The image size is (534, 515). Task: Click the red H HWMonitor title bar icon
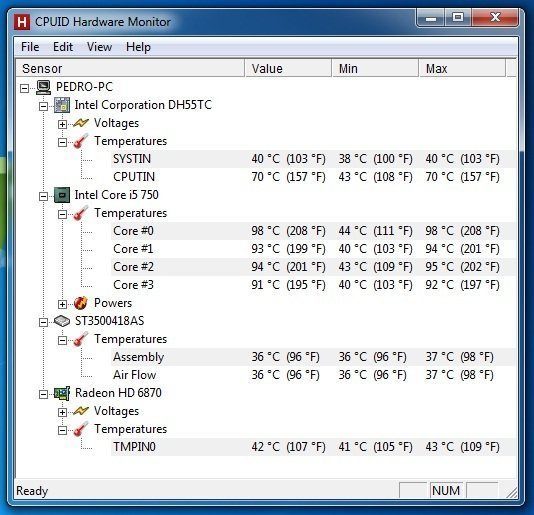(22, 22)
